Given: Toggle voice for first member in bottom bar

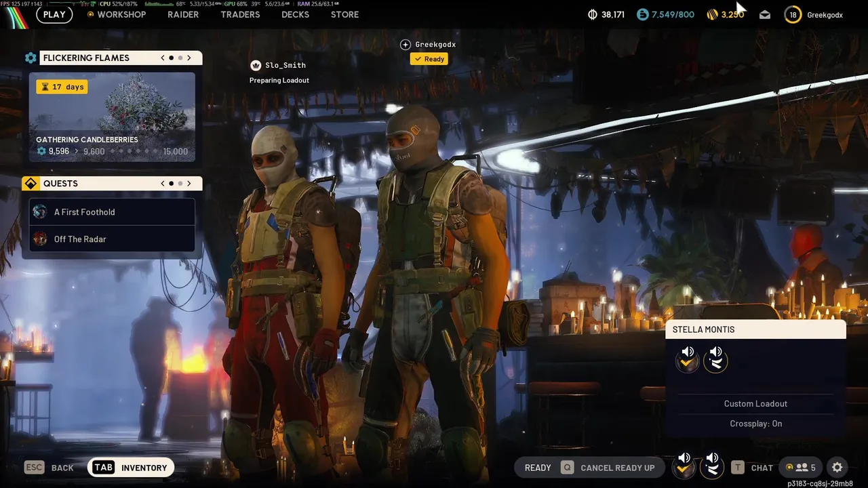Looking at the screenshot, I should 684,466.
